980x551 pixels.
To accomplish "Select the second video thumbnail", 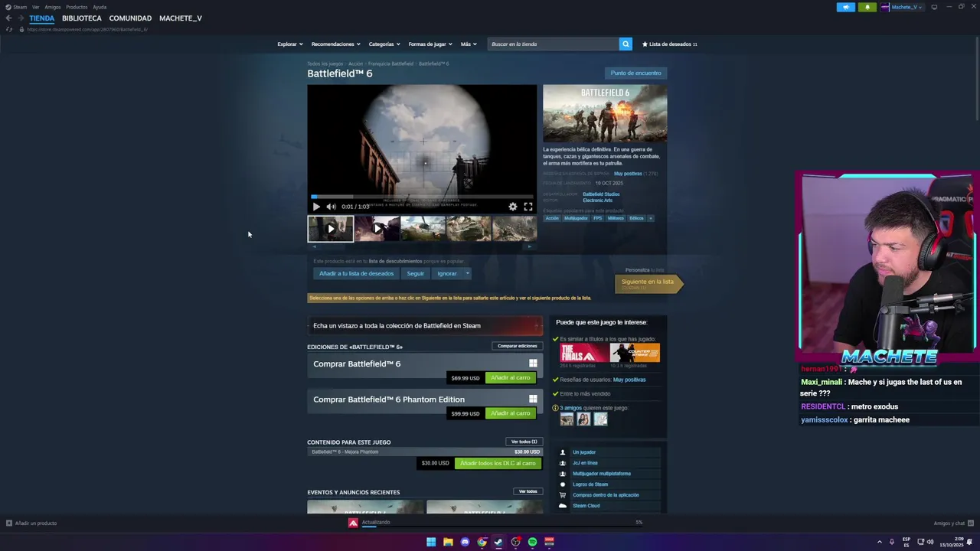I will coord(377,229).
